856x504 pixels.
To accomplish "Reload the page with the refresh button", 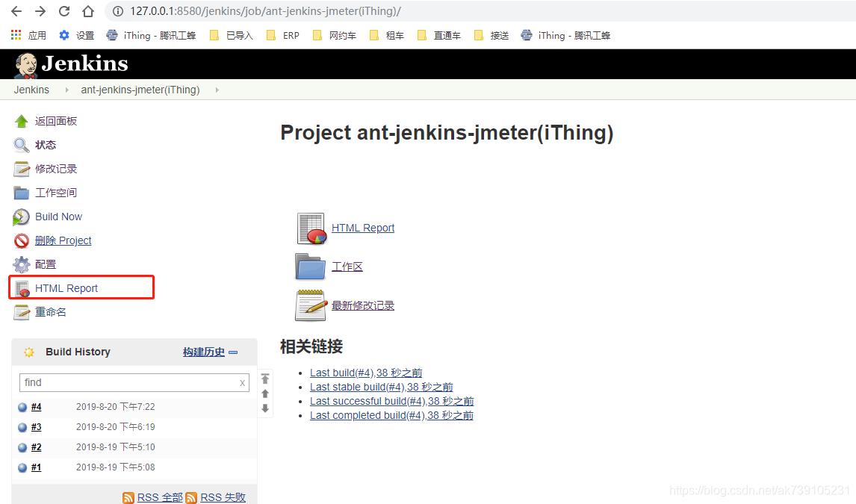I will click(64, 11).
